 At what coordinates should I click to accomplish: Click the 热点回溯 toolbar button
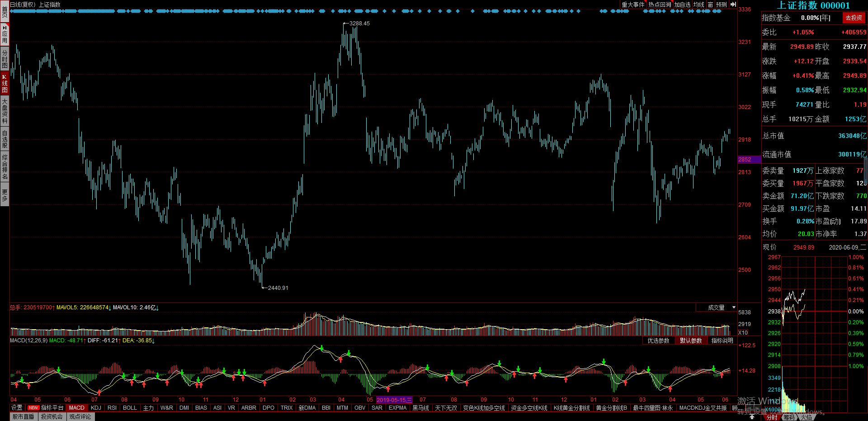pyautogui.click(x=660, y=5)
